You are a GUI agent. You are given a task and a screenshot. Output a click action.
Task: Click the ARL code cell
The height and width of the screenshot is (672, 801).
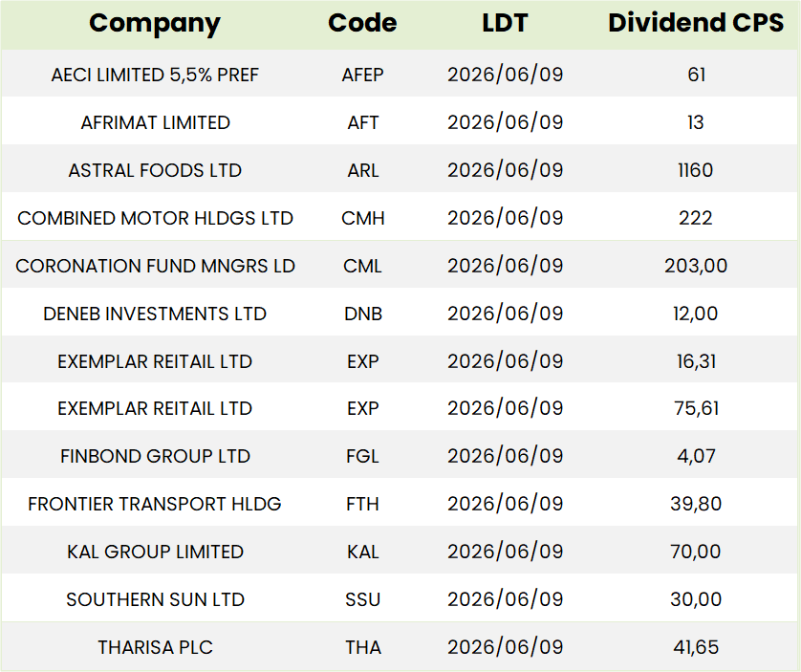pyautogui.click(x=362, y=171)
